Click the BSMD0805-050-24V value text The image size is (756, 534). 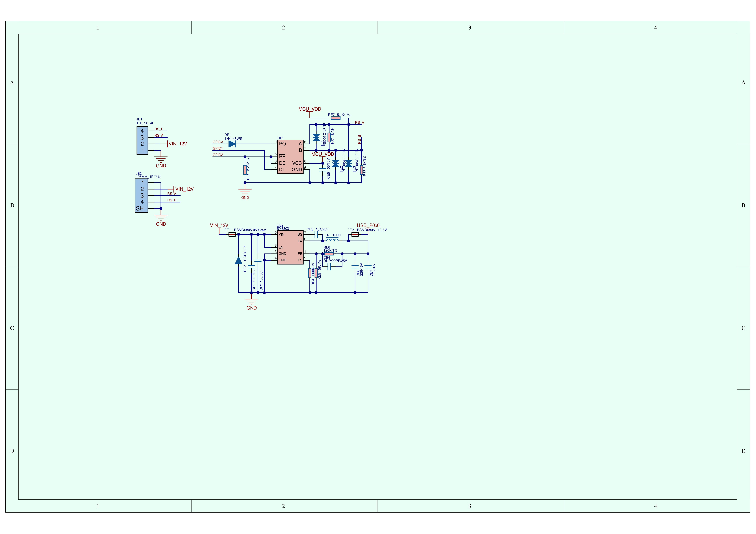pos(250,230)
